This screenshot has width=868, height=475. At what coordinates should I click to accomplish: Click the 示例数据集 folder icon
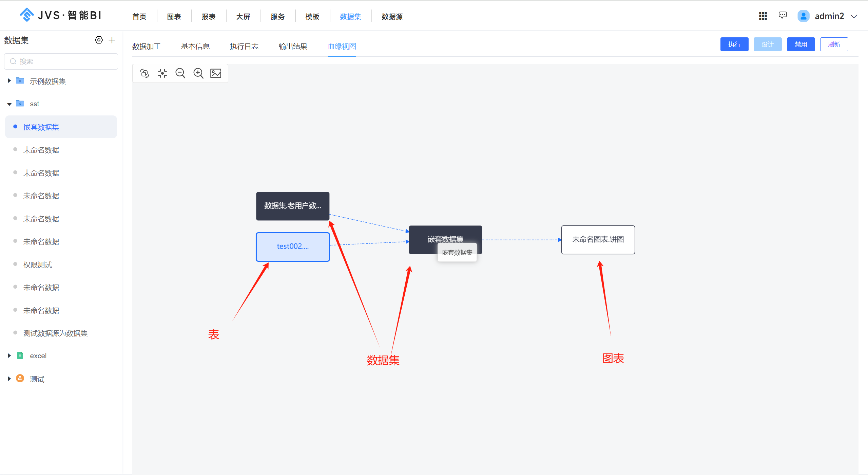[x=20, y=81]
